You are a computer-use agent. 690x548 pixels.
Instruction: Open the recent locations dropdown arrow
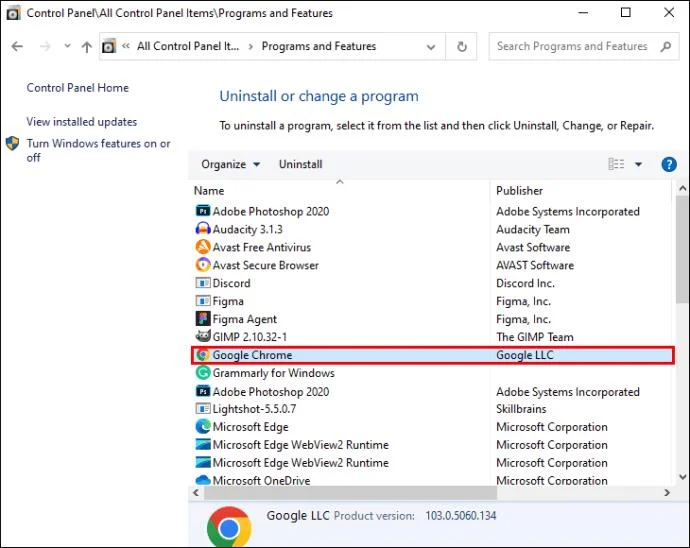(x=67, y=46)
